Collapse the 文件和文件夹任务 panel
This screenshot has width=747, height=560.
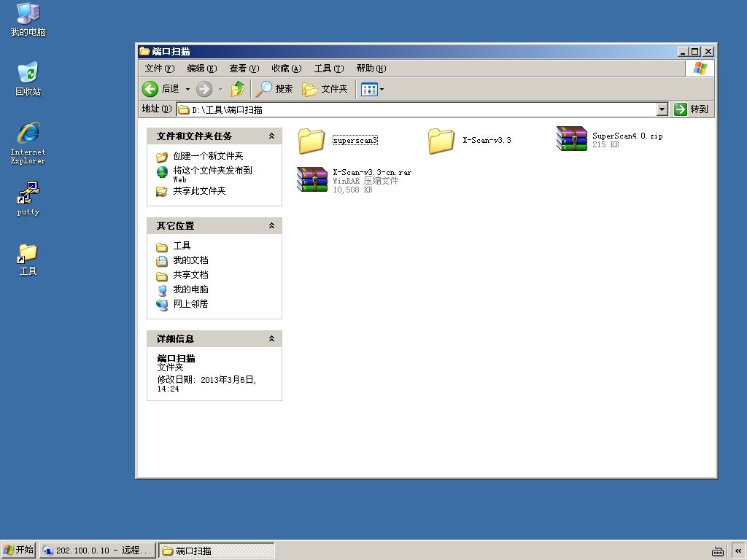(x=271, y=136)
